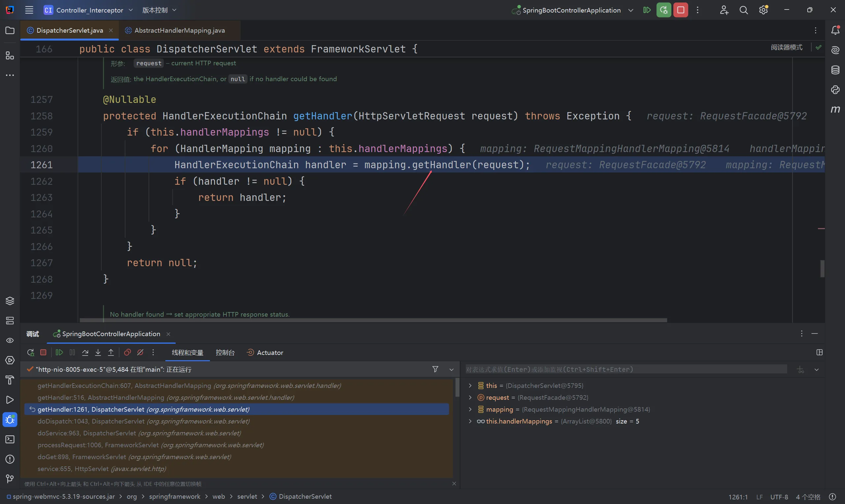Select getHandlerExecutionChain:607 stack frame
This screenshot has height=504, width=845.
pos(236,386)
